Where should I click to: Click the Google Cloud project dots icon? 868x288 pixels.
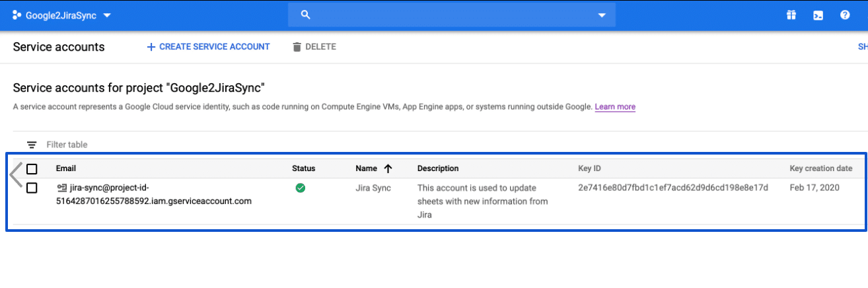click(17, 15)
